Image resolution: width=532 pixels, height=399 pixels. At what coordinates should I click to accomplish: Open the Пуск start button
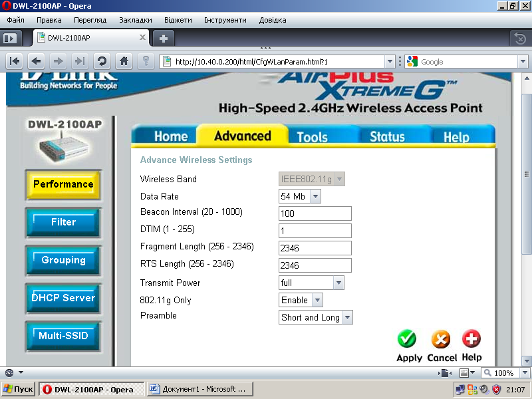pyautogui.click(x=18, y=389)
